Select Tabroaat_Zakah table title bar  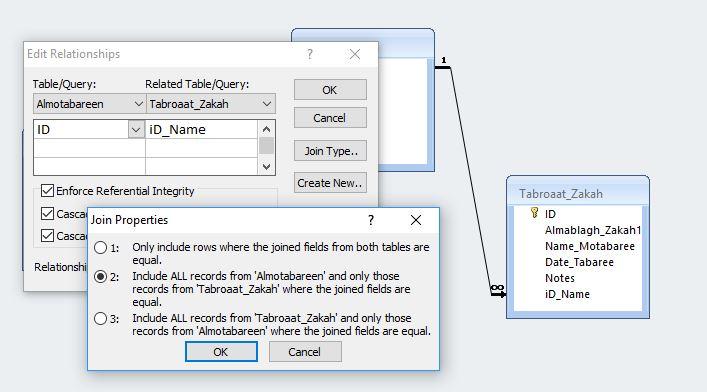(578, 193)
